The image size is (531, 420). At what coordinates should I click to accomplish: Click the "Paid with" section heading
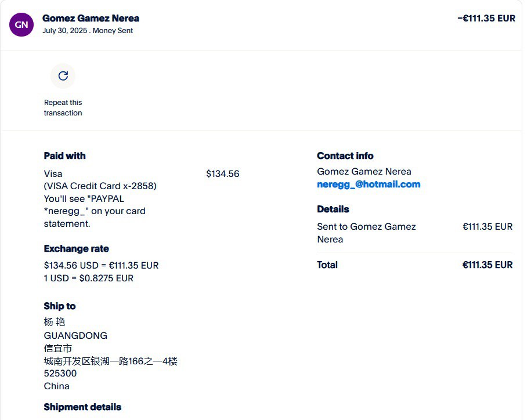pos(64,155)
